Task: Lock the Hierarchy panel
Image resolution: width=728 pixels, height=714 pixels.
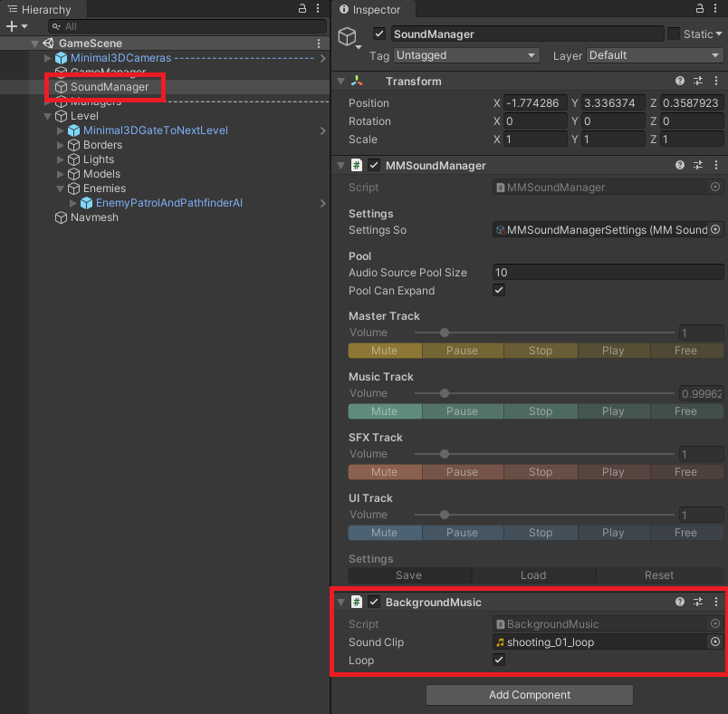Action: click(302, 8)
